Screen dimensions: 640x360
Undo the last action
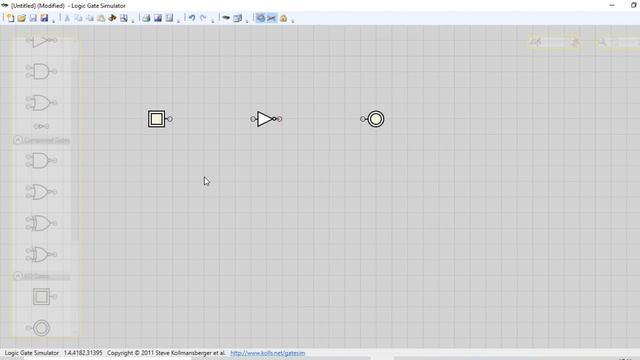coord(191,18)
